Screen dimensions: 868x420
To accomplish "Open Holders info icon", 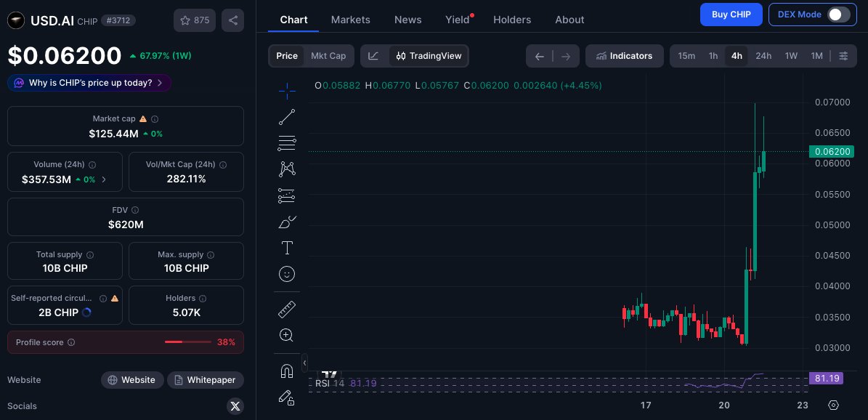I will 203,298.
